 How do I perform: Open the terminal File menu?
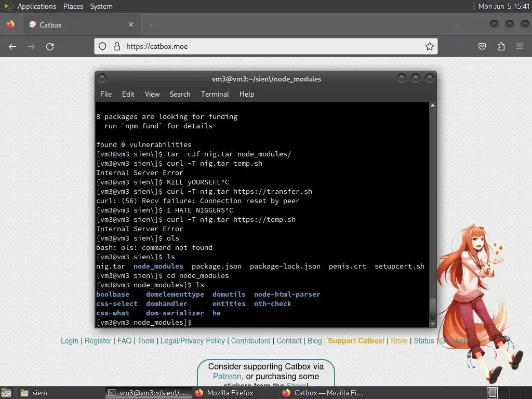106,95
